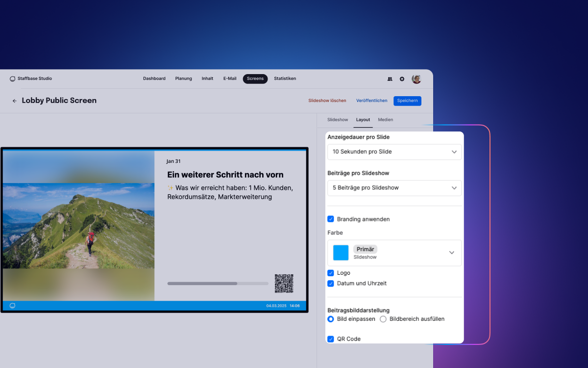Open the E-Mail menu item

[x=230, y=79]
